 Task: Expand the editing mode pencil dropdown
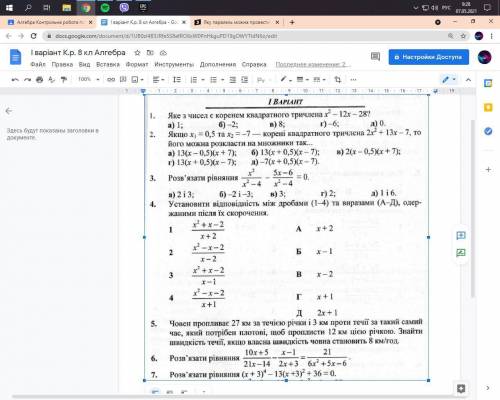point(449,79)
